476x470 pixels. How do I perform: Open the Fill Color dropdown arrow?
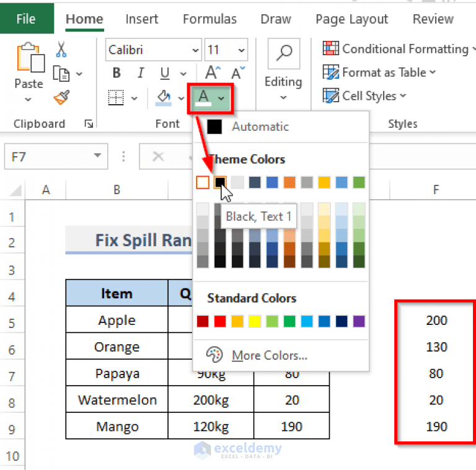[181, 99]
